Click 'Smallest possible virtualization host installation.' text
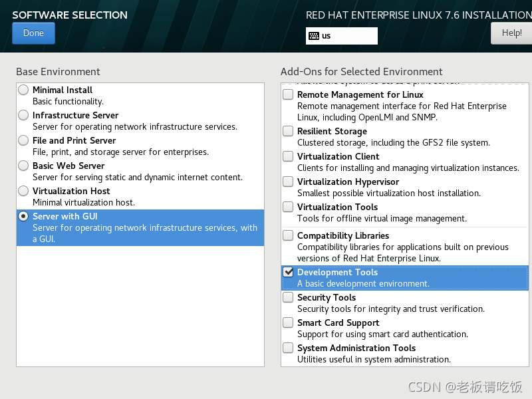 (x=389, y=194)
